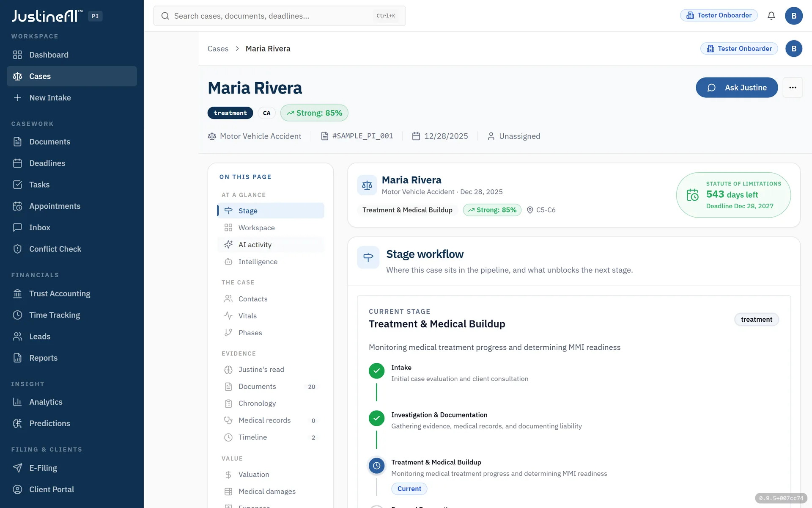Jump to Intelligence section
The width and height of the screenshot is (812, 508).
point(271,262)
